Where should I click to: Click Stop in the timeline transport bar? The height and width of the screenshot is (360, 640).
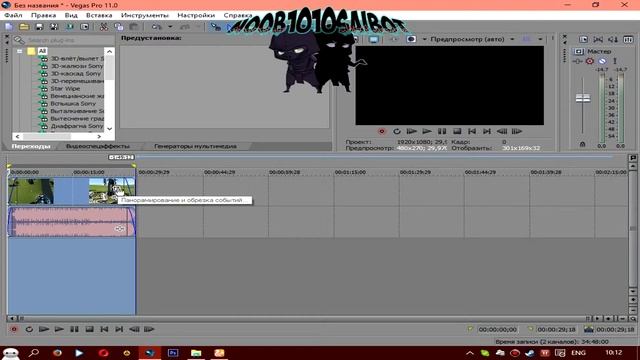89,329
